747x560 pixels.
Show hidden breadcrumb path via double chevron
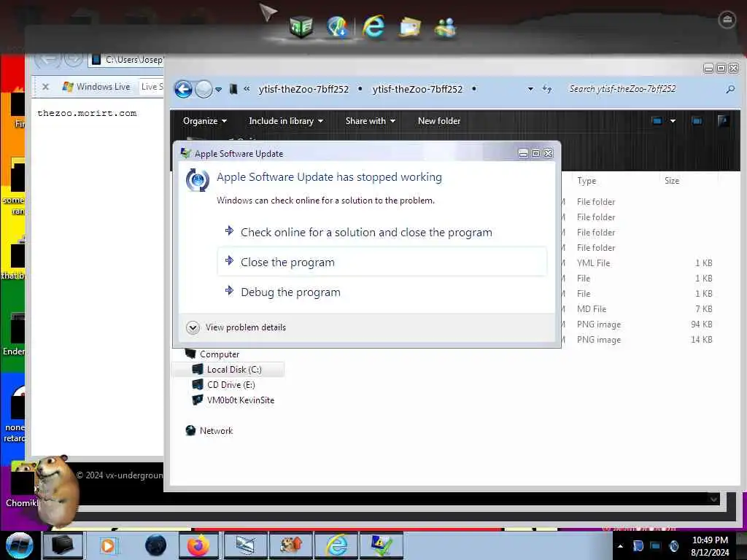point(247,88)
